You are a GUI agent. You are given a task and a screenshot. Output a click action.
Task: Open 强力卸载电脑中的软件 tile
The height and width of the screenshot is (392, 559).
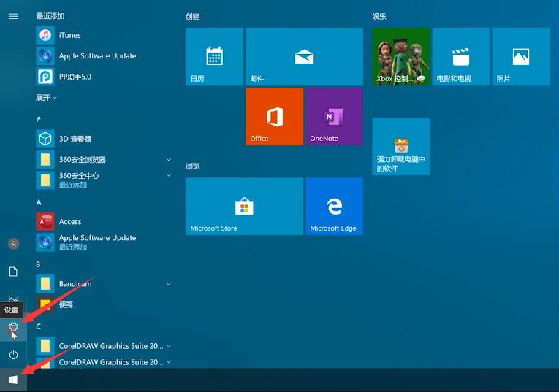point(401,146)
